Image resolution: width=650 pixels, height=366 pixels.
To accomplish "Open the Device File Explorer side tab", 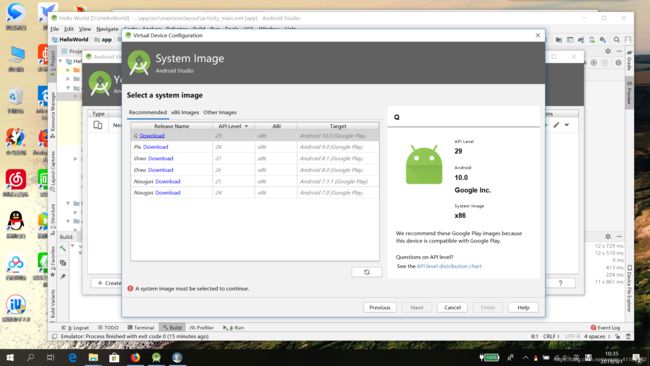I will click(629, 288).
